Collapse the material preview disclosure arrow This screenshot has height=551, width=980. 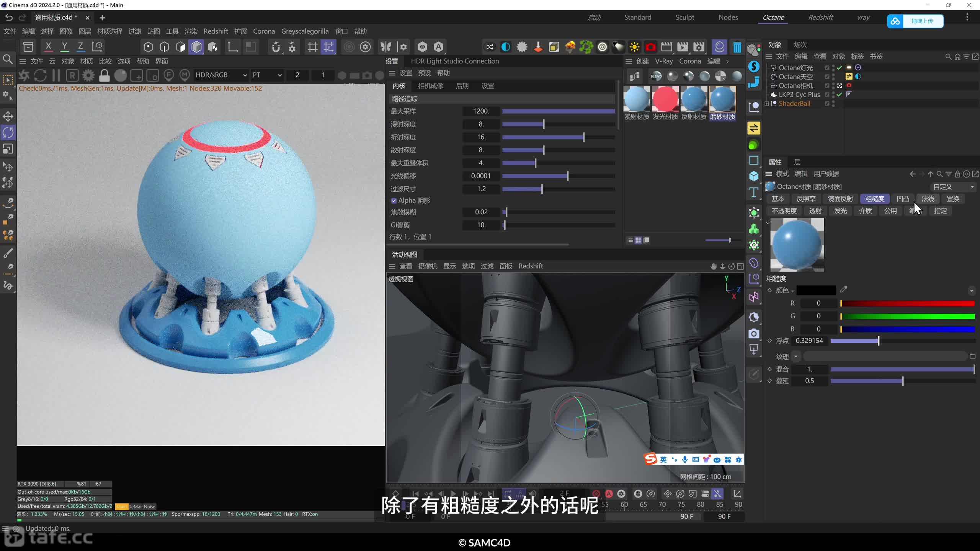(x=768, y=223)
